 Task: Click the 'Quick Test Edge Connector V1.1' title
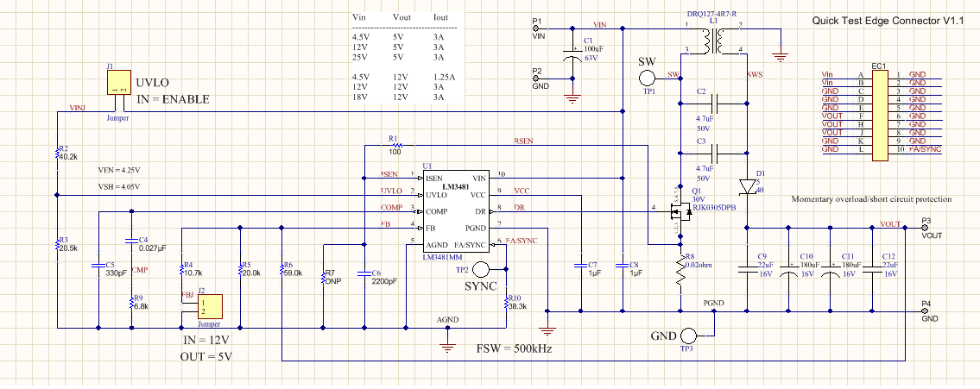(888, 22)
